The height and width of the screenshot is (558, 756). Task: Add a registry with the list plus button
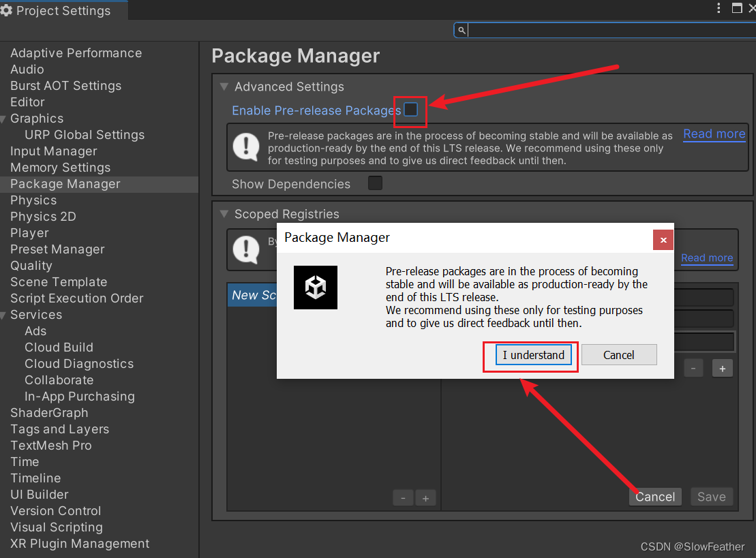(426, 498)
